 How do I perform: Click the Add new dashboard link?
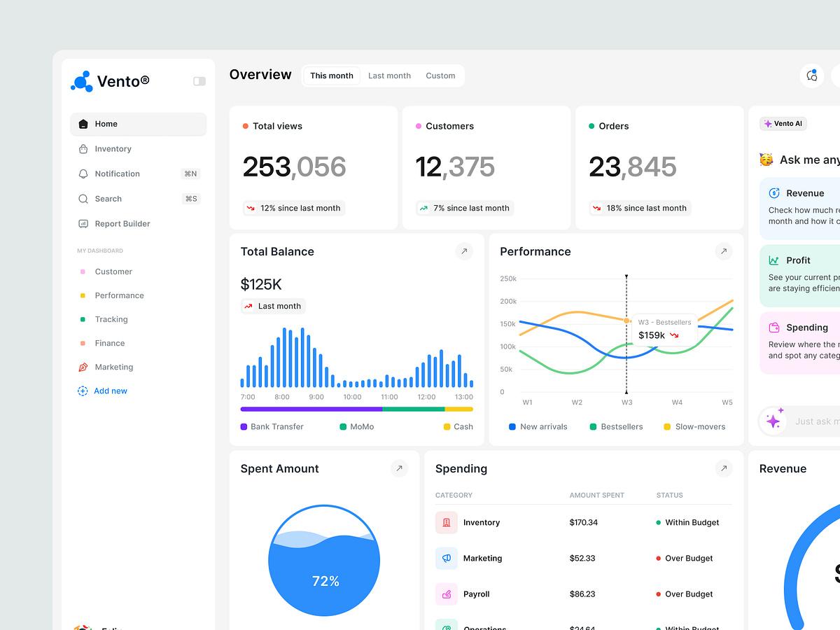click(x=110, y=391)
